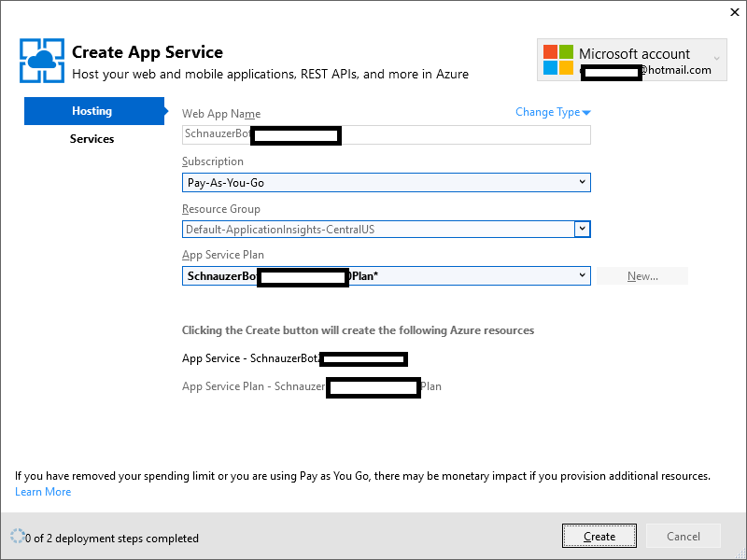Viewport: 747px width, 560px height.
Task: Click the Azure App Service cloud icon
Action: 42,61
